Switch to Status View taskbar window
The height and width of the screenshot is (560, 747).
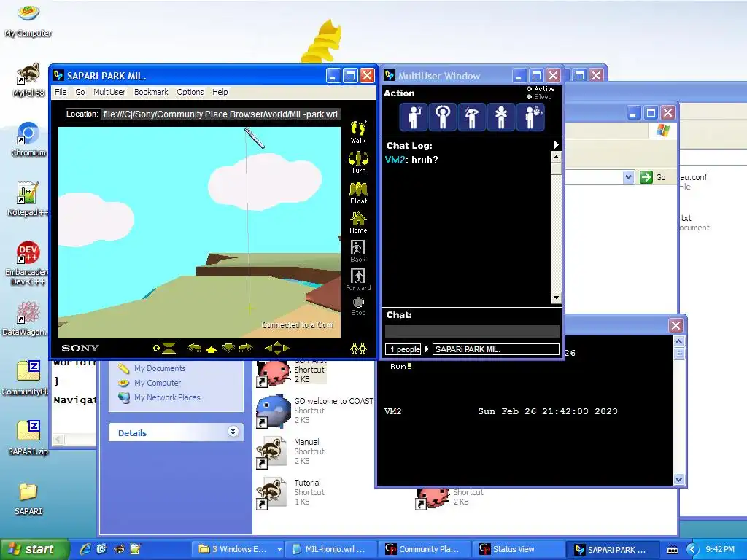516,550
